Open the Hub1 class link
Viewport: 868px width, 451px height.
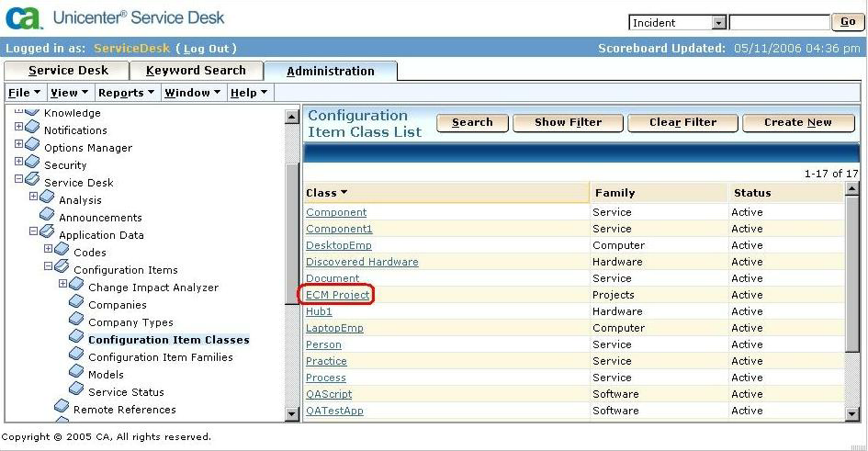(319, 311)
